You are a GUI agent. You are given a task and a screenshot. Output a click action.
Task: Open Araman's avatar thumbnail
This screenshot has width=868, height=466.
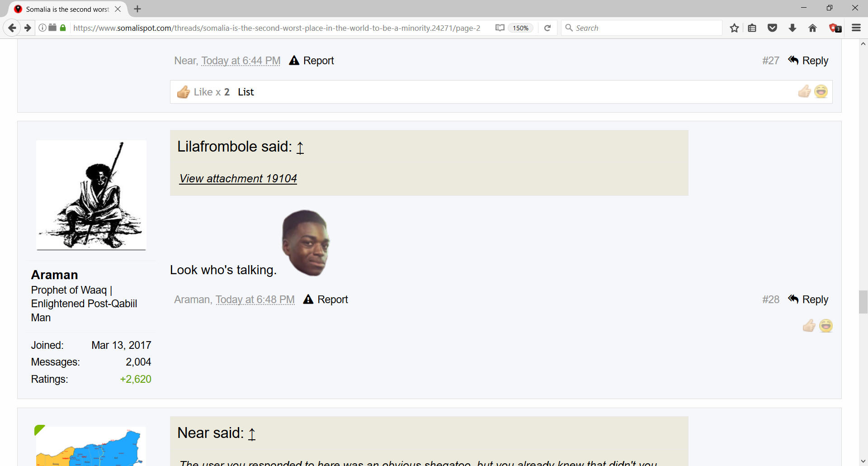[91, 195]
